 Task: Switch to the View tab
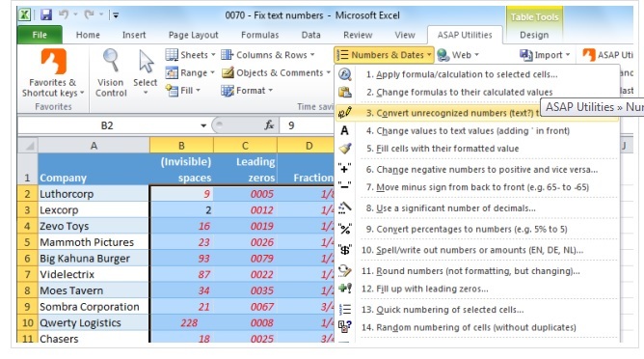tap(405, 35)
